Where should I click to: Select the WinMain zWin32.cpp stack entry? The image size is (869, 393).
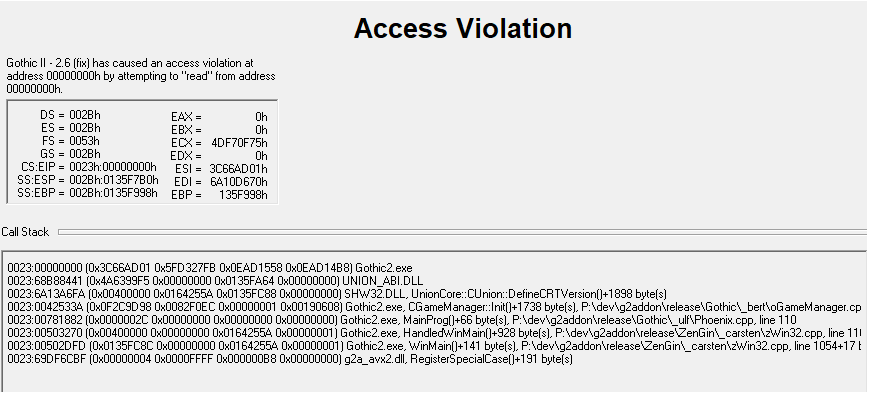click(434, 346)
